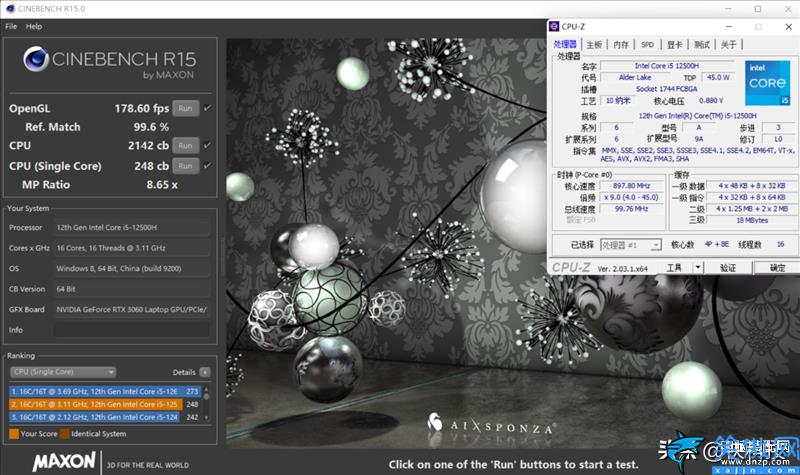Click the 178.60 fps OpenGL score
This screenshot has width=800, height=475.
coord(141,108)
